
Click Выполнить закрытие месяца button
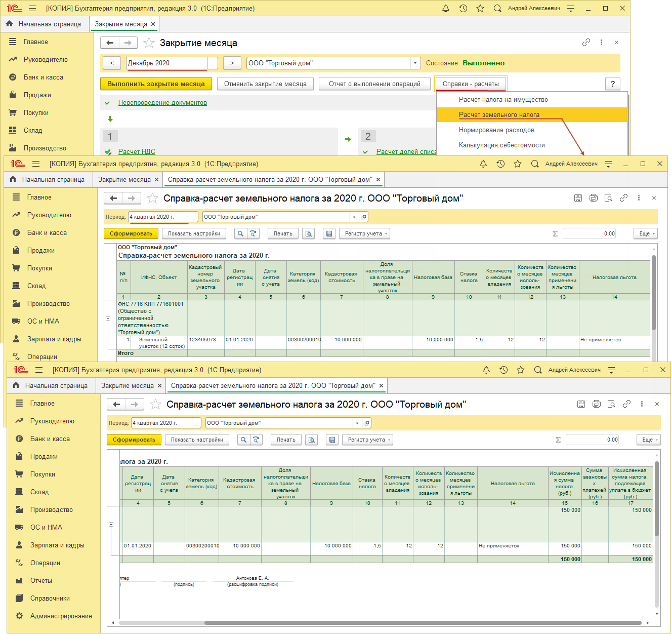156,84
